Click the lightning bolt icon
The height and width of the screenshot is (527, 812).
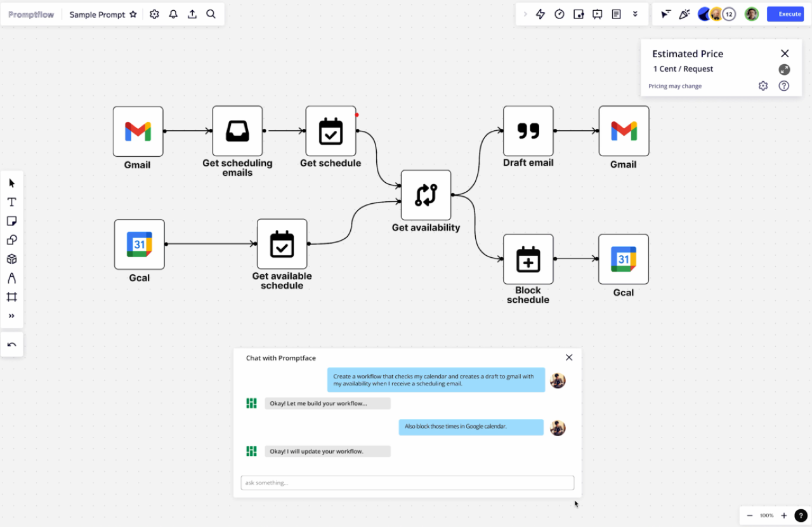point(540,14)
